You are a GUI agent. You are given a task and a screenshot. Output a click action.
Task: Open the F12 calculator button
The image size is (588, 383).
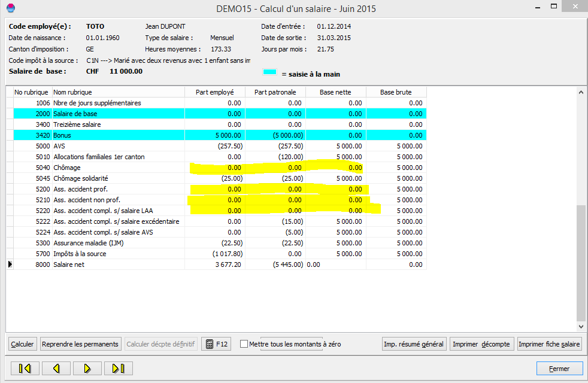coord(216,344)
